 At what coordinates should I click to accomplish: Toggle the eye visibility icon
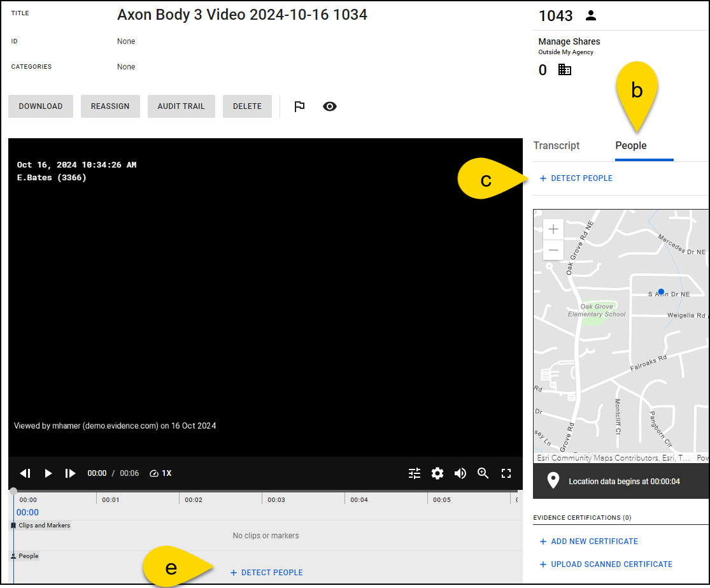point(329,106)
